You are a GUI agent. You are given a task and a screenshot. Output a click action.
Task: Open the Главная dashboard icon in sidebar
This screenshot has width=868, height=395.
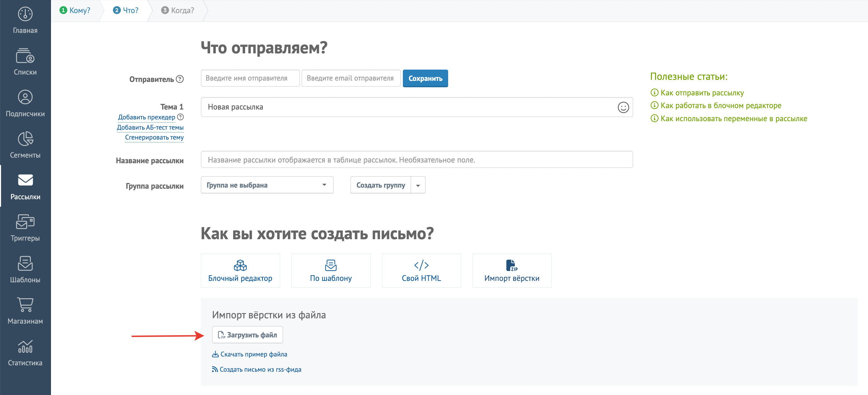pos(25,14)
